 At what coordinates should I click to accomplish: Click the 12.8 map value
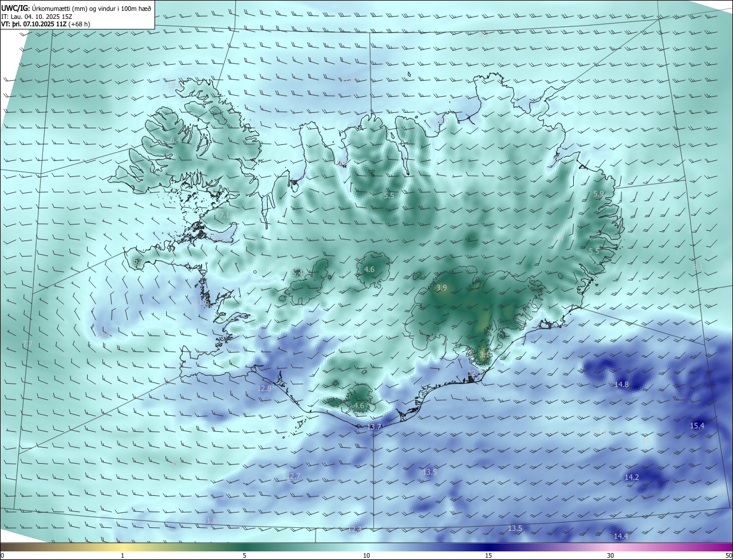pos(264,388)
